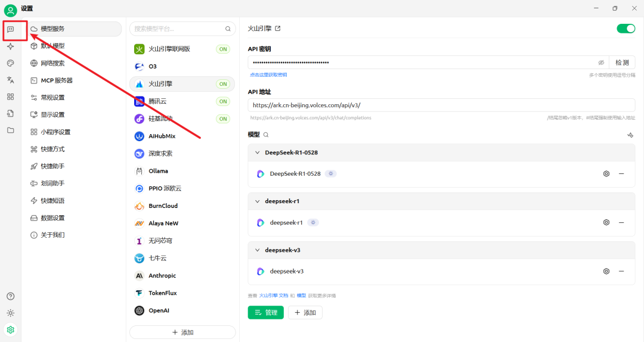Collapse the deepseek-v3 model group
This screenshot has height=342, width=644.
[x=258, y=250]
